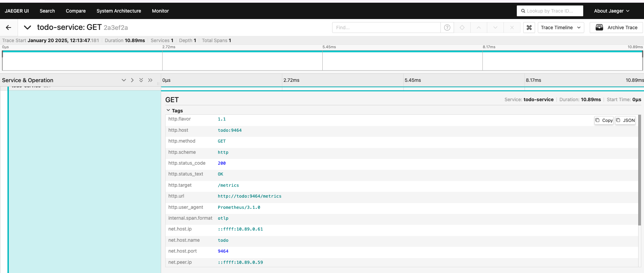Collapse all spans double-right chevron
The width and height of the screenshot is (644, 273).
(x=150, y=80)
